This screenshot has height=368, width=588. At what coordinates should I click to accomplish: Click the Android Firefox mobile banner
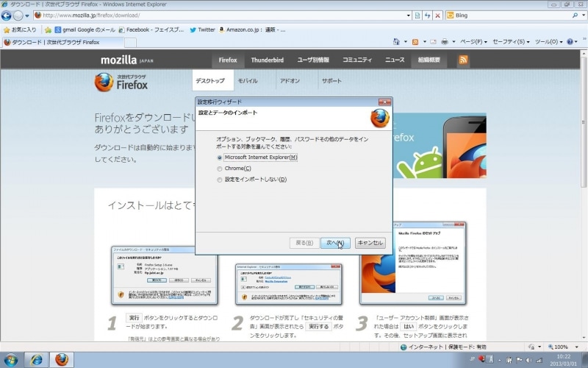pyautogui.click(x=440, y=146)
